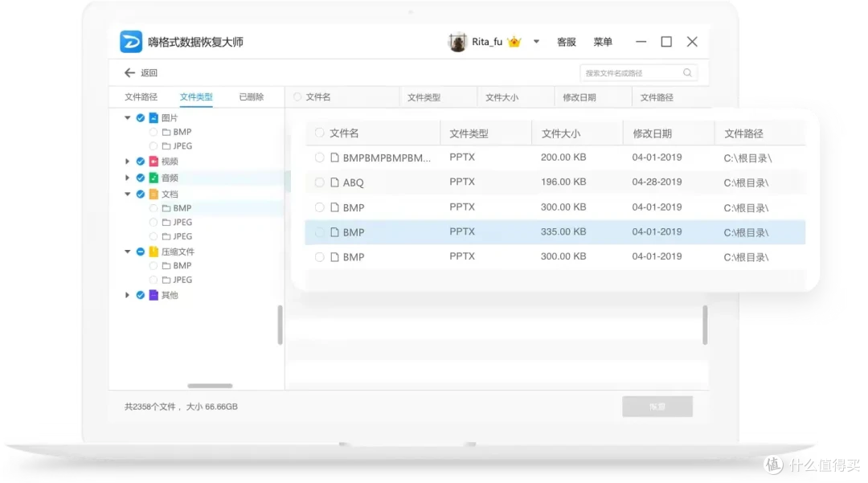Click the BMP folder icon under 文档
Screen dimensions: 868x483
[166, 208]
